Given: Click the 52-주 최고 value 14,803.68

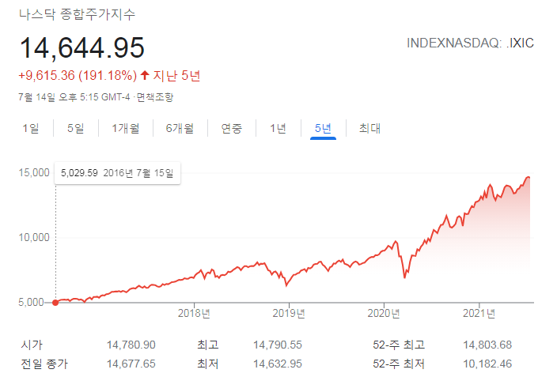Looking at the screenshot, I should pyautogui.click(x=487, y=345).
